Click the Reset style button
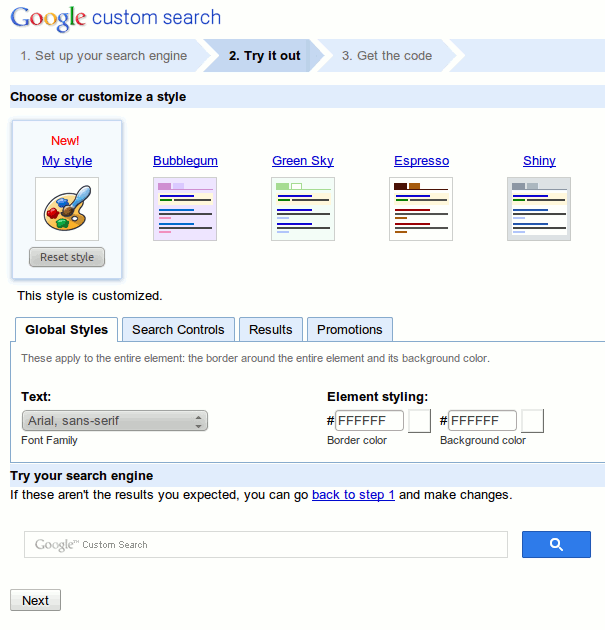Viewport: 605px width, 630px height. pyautogui.click(x=67, y=257)
